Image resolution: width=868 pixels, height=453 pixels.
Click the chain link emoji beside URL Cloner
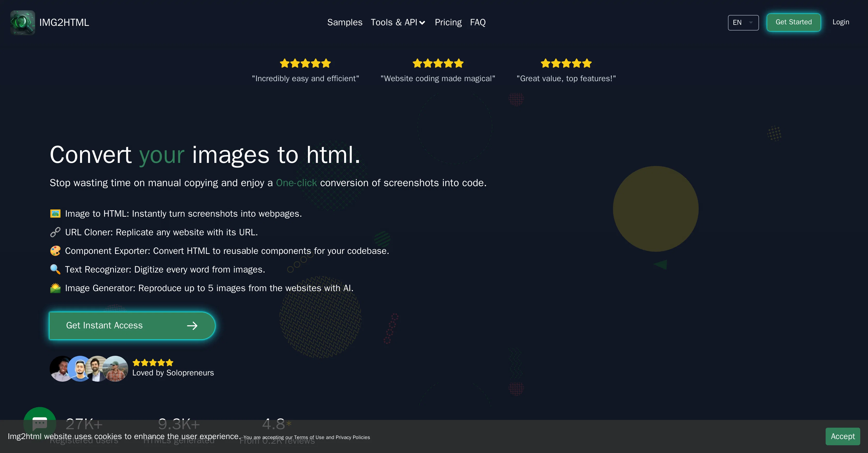[x=55, y=232]
